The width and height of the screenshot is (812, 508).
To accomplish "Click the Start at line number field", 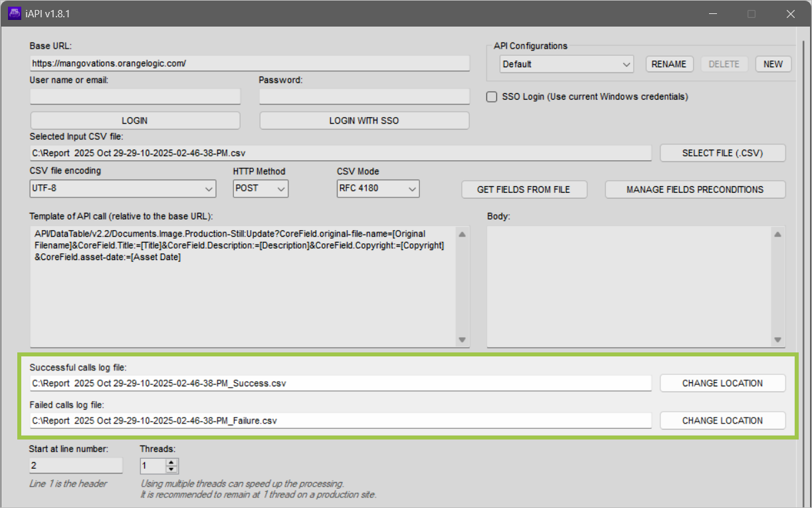I will 75,465.
